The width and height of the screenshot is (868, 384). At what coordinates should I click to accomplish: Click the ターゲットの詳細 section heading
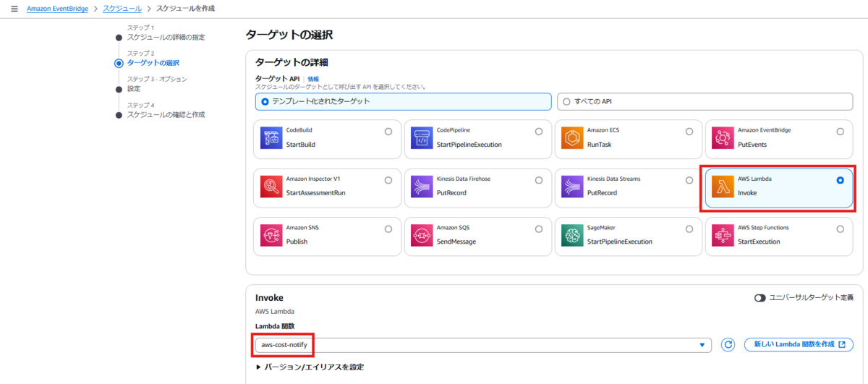pos(293,63)
